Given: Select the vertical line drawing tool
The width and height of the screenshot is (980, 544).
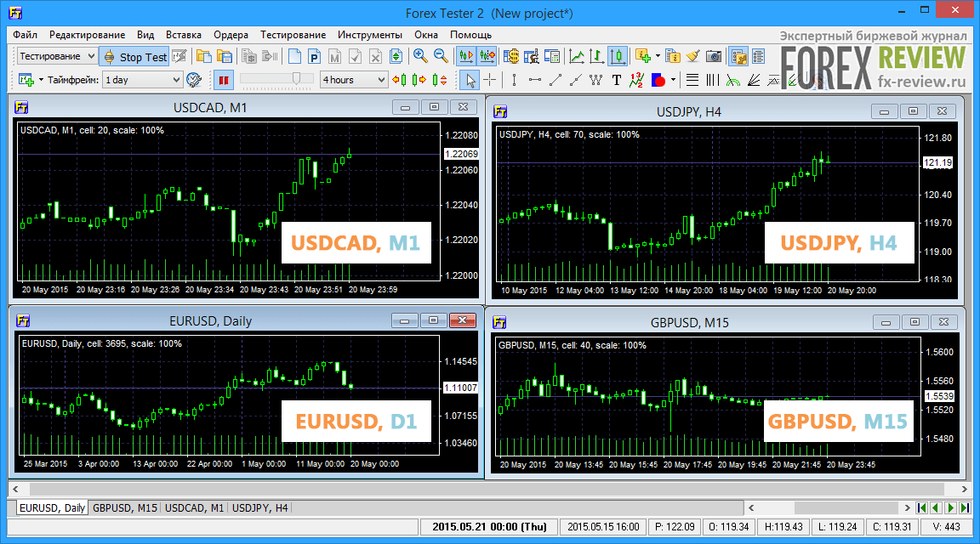Looking at the screenshot, I should [514, 80].
